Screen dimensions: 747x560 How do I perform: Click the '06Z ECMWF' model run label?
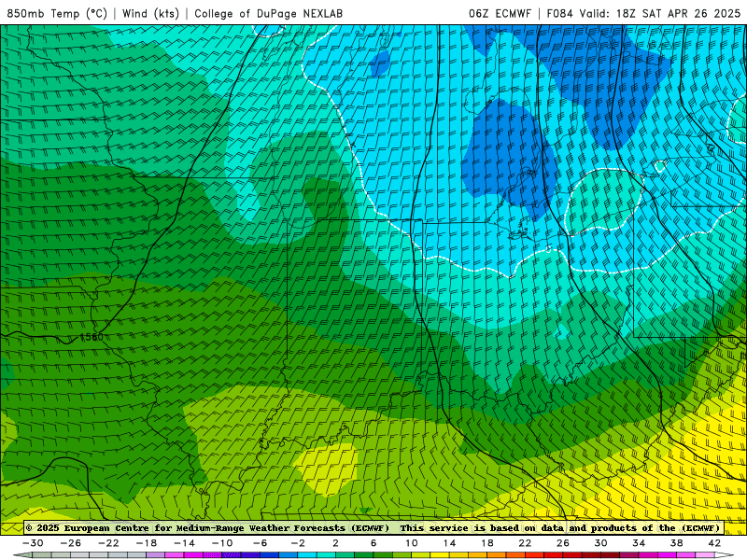tap(500, 14)
